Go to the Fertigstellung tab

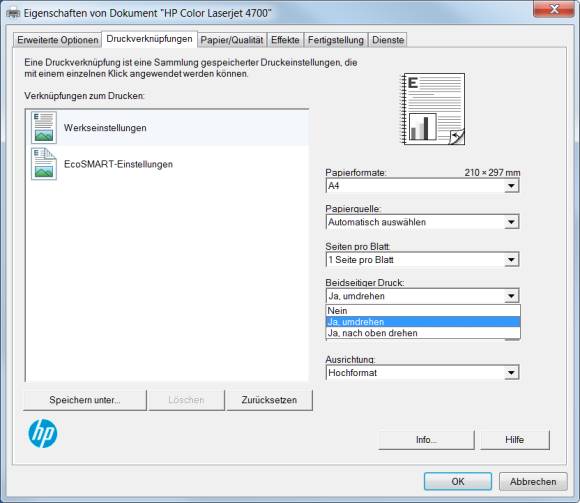point(336,40)
